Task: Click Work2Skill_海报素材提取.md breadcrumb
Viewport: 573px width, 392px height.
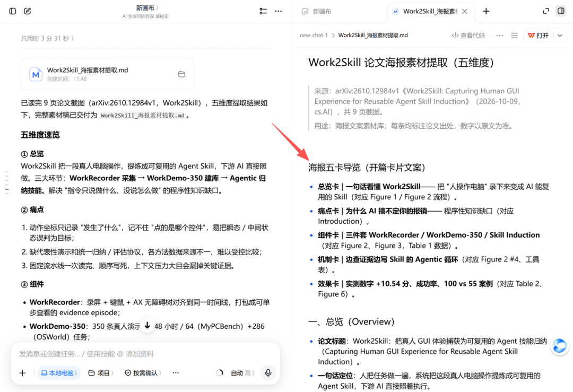Action: [373, 36]
